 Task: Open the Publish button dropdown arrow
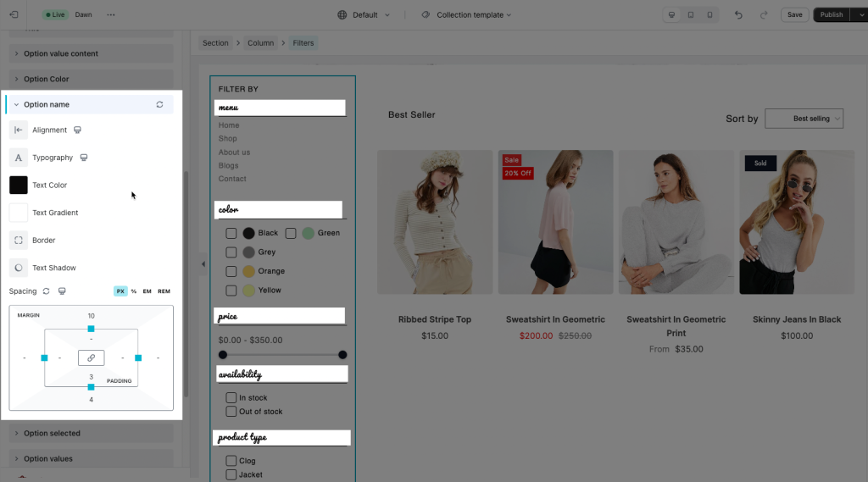(x=860, y=15)
